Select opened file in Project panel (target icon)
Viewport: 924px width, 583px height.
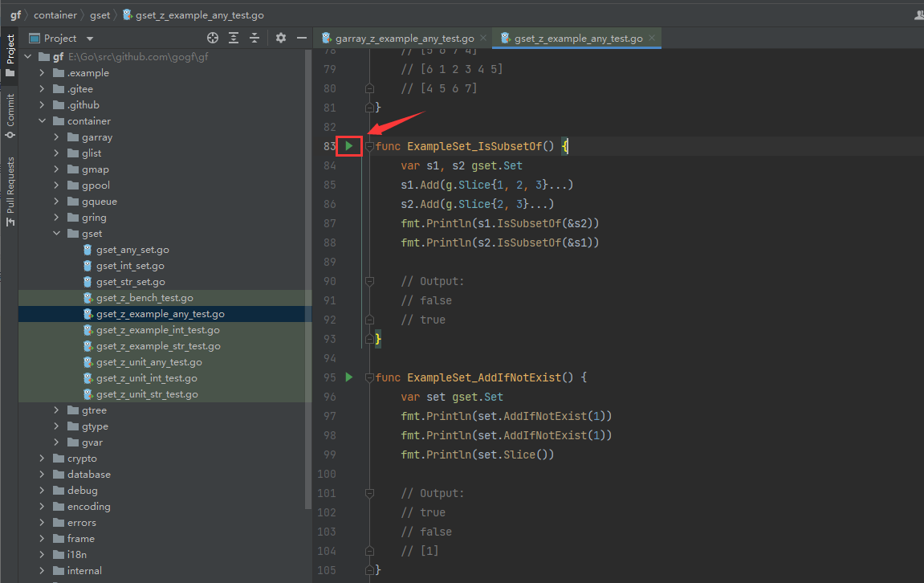tap(213, 38)
